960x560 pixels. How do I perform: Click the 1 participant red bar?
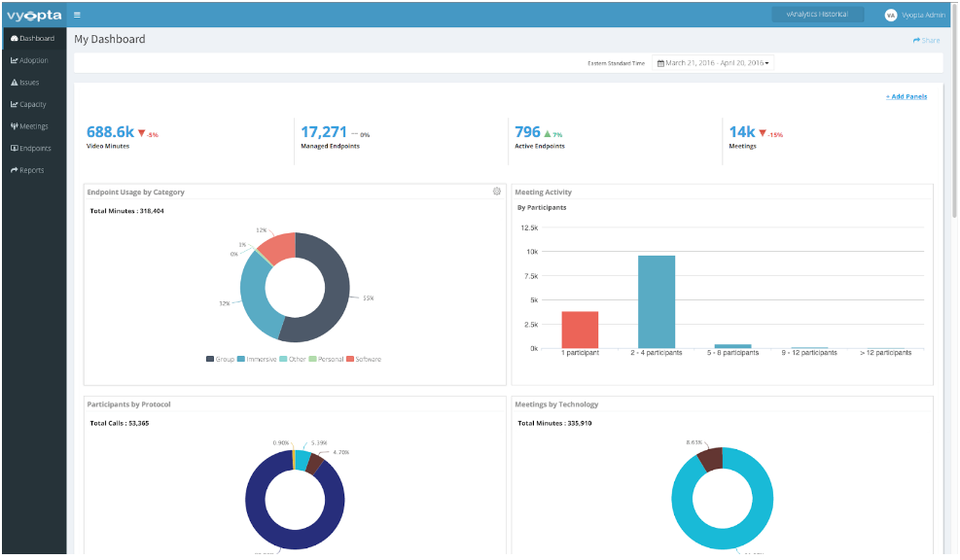click(x=580, y=330)
